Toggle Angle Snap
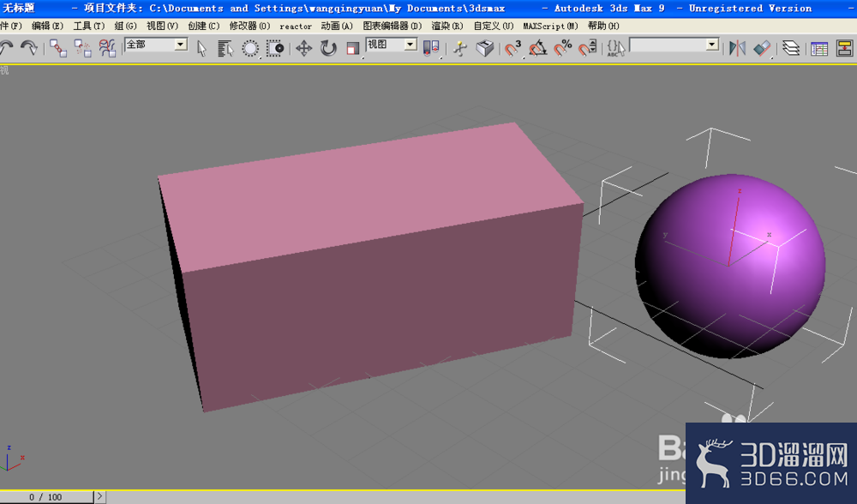This screenshot has width=857, height=504. pos(538,49)
